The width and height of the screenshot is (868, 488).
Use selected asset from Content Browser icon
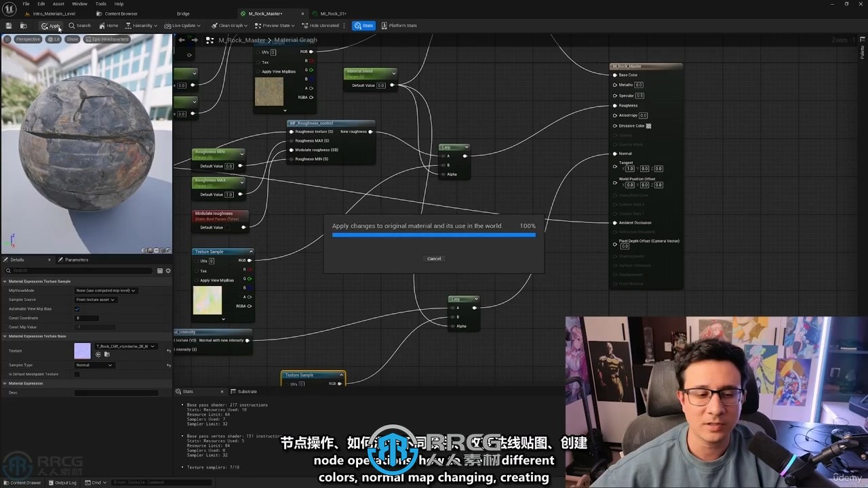tap(98, 354)
